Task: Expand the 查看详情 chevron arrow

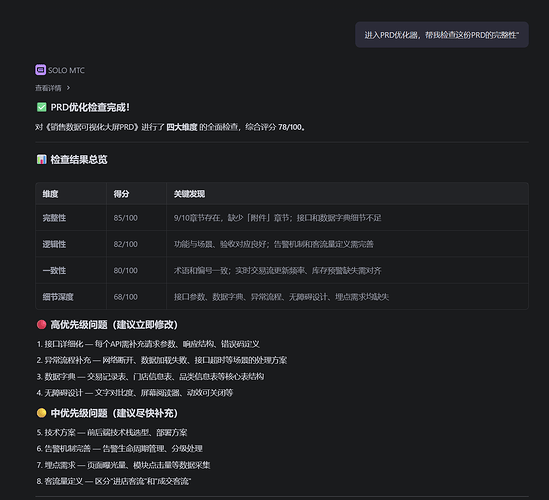Action: click(x=68, y=88)
